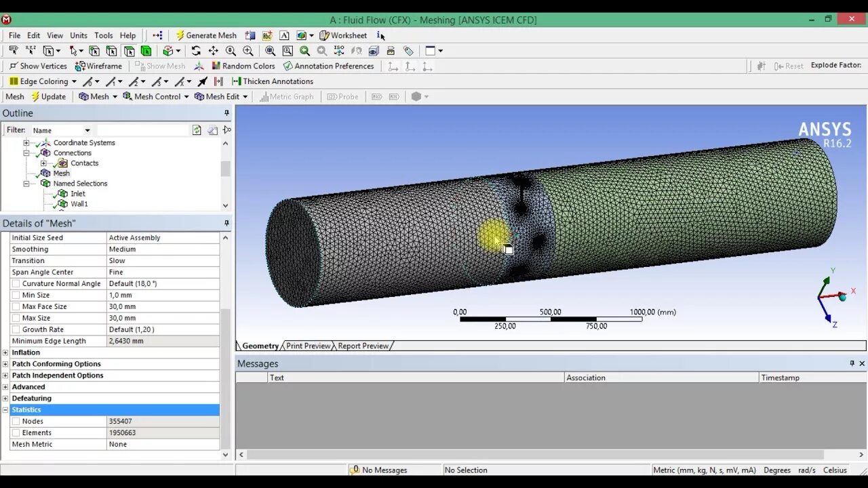Collapse the Connections tree node
Screen dimensions: 868x488
[x=26, y=153]
